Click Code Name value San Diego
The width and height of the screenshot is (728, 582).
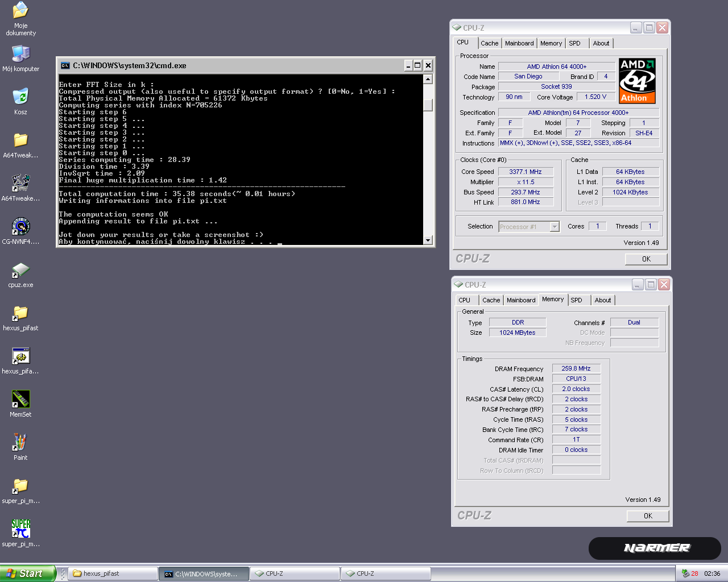[528, 76]
